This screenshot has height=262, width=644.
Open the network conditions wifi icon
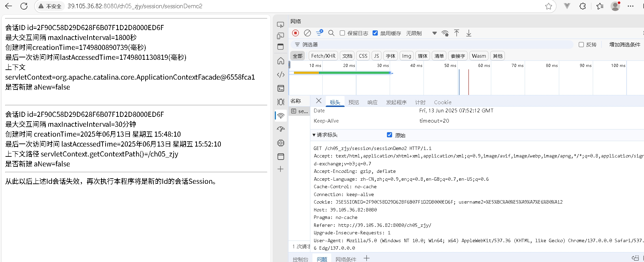[x=445, y=33]
